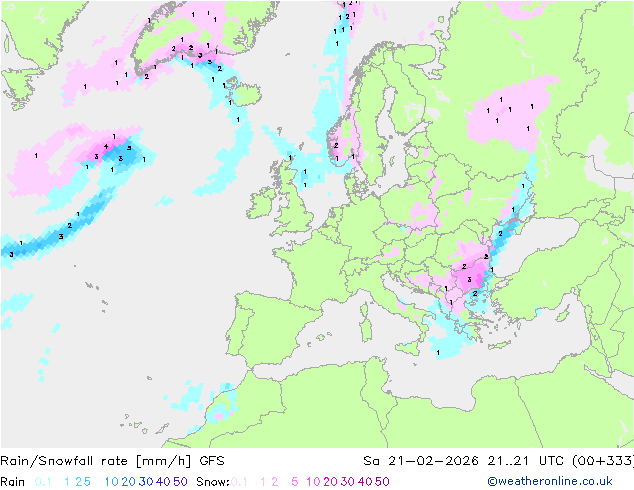The width and height of the screenshot is (634, 490).
Task: Select the Snow 20 legend color value
Action: click(x=330, y=482)
